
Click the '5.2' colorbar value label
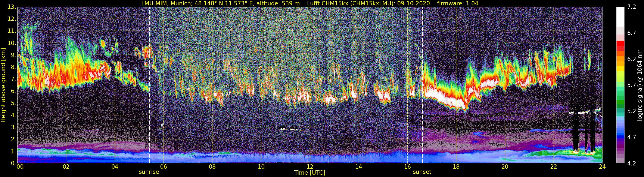tap(632, 111)
